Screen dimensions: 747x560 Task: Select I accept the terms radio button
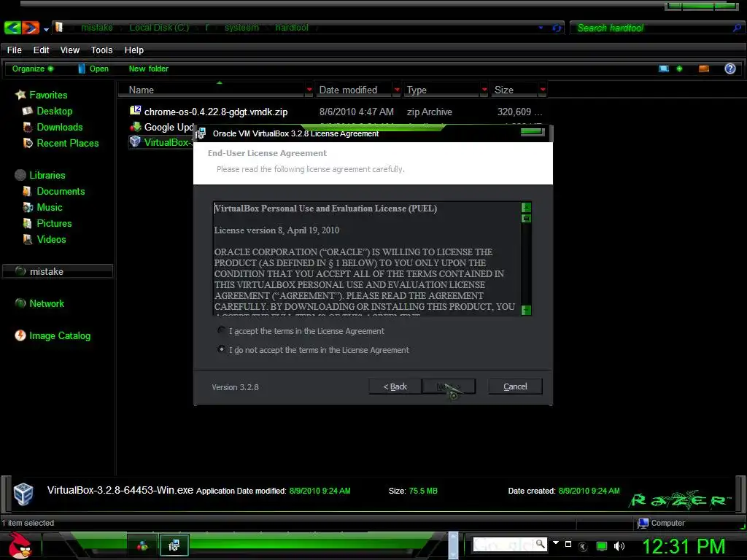pos(221,330)
